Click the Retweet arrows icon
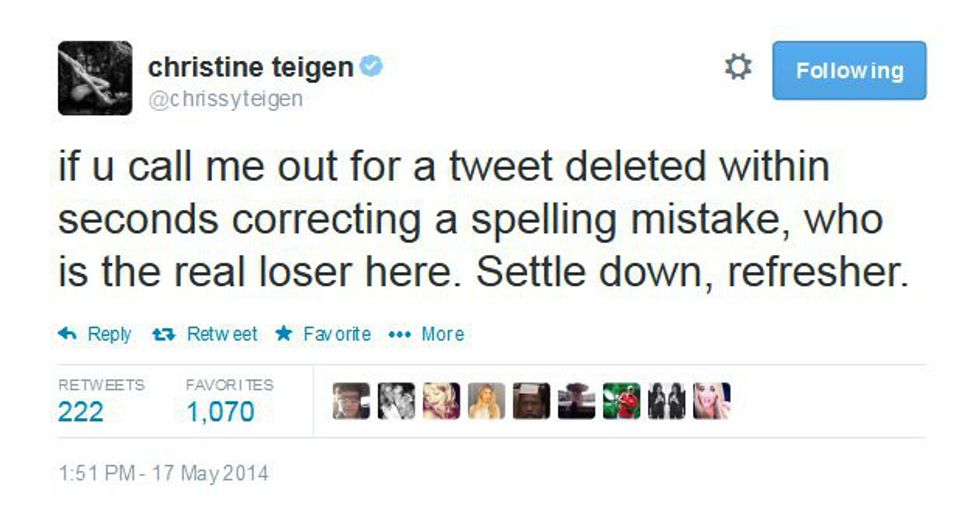The image size is (980, 530). pyautogui.click(x=162, y=334)
